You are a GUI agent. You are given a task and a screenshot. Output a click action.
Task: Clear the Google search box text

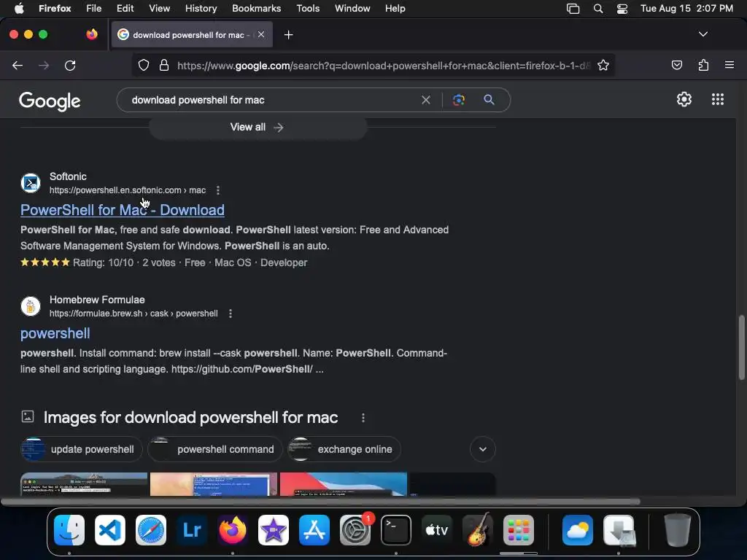click(426, 100)
